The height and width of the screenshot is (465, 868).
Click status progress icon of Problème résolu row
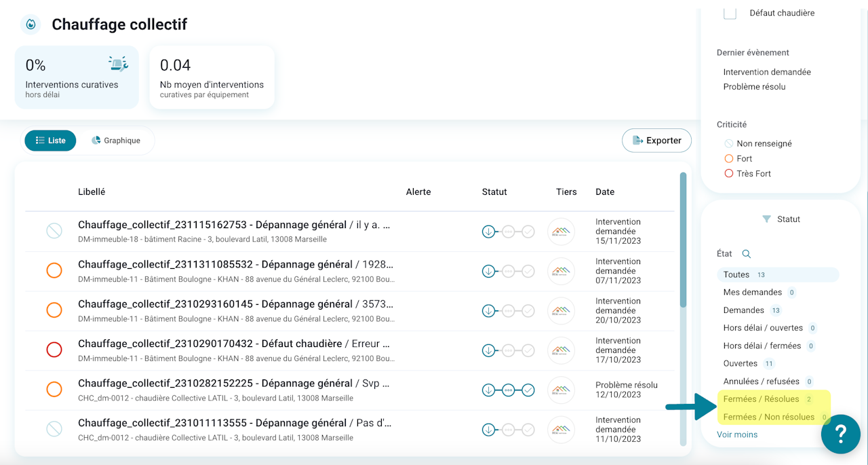pyautogui.click(x=508, y=390)
